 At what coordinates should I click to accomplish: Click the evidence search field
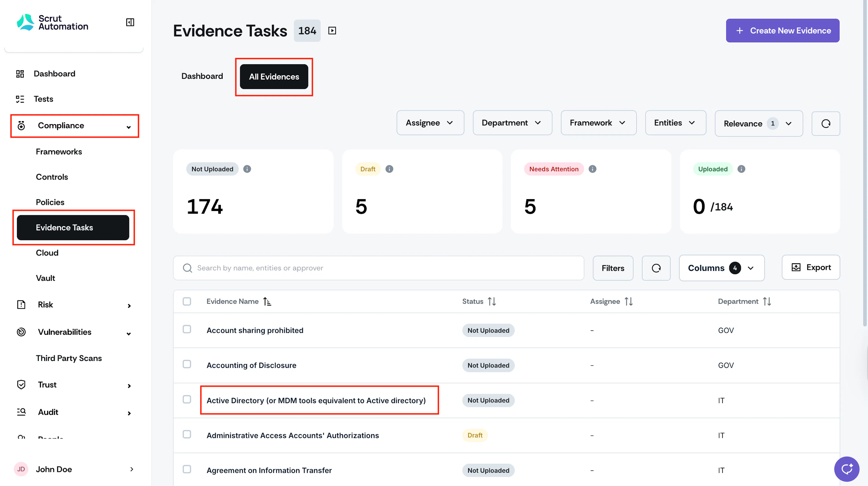click(x=378, y=268)
